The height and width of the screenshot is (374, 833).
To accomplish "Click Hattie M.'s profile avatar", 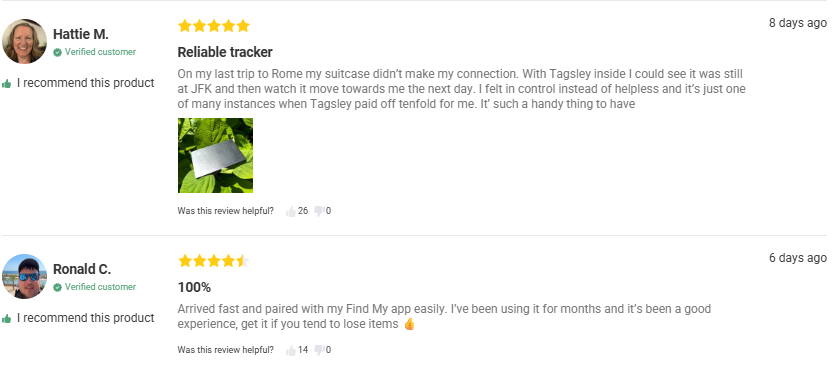I will pos(24,41).
